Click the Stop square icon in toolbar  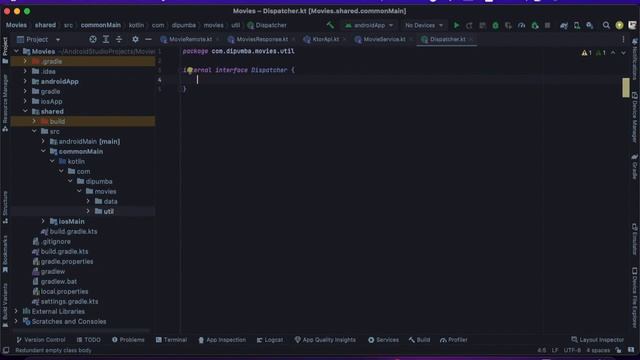[547, 25]
